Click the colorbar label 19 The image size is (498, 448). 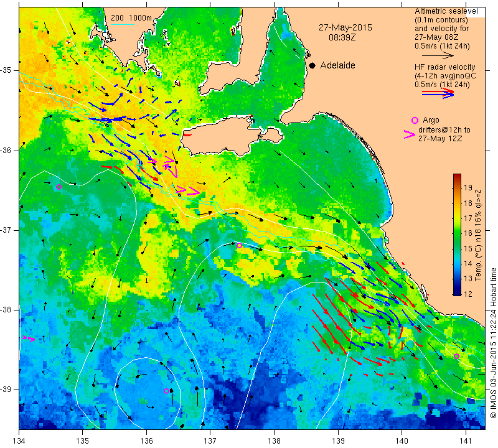tap(468, 187)
